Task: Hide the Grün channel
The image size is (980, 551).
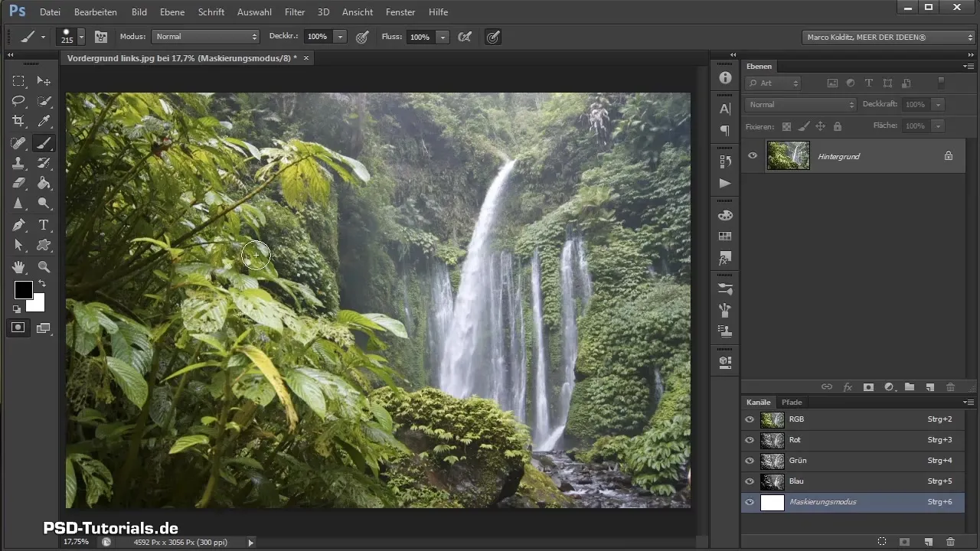Action: pyautogui.click(x=750, y=461)
